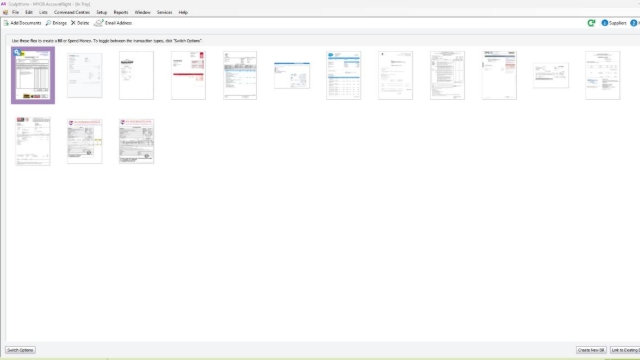Select the receipt thumbnail with centered dark logo

tap(136, 76)
